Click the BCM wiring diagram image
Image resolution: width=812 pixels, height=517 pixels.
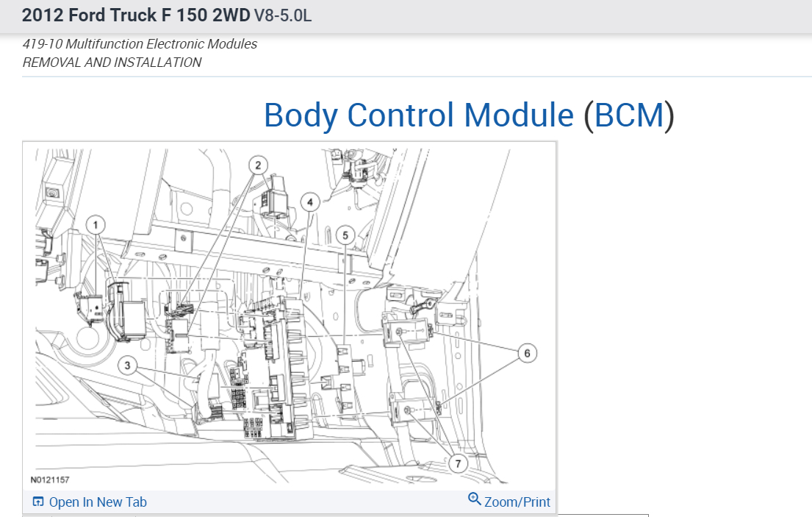[x=290, y=316]
